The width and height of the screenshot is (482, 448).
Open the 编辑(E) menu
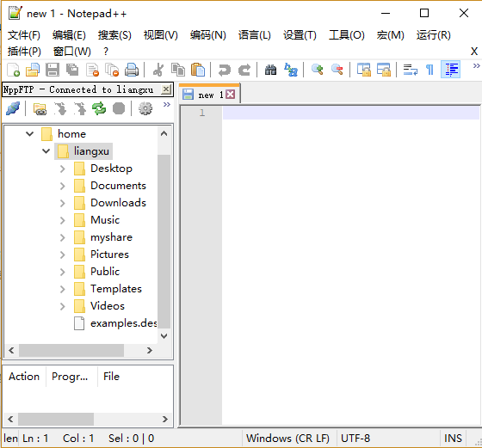[69, 35]
